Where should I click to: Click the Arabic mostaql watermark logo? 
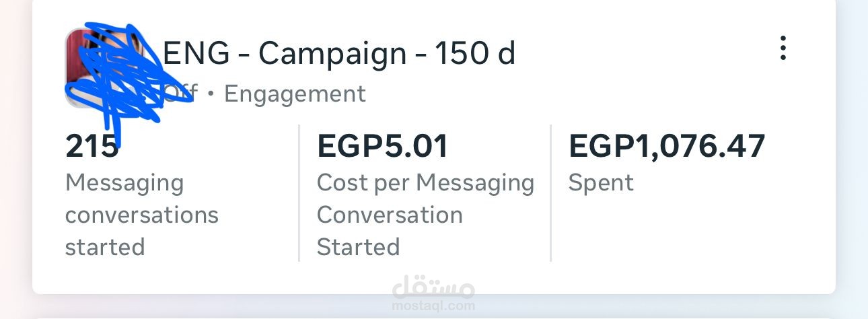(433, 287)
